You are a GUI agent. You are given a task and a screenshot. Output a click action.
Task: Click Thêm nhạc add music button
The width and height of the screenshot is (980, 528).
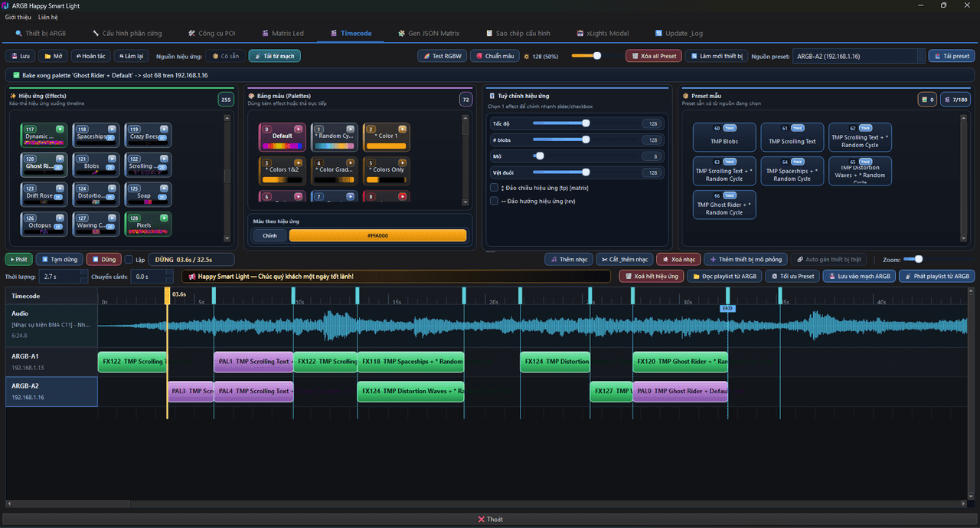click(569, 260)
